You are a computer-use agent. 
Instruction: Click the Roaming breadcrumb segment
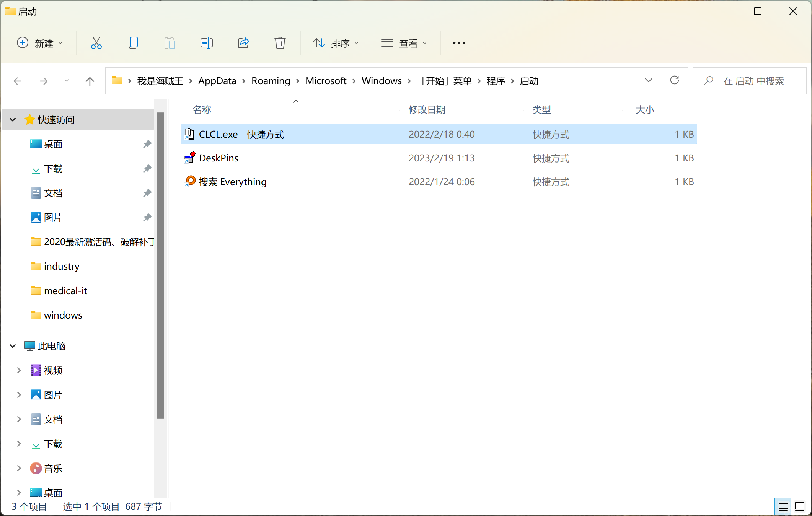[271, 81]
